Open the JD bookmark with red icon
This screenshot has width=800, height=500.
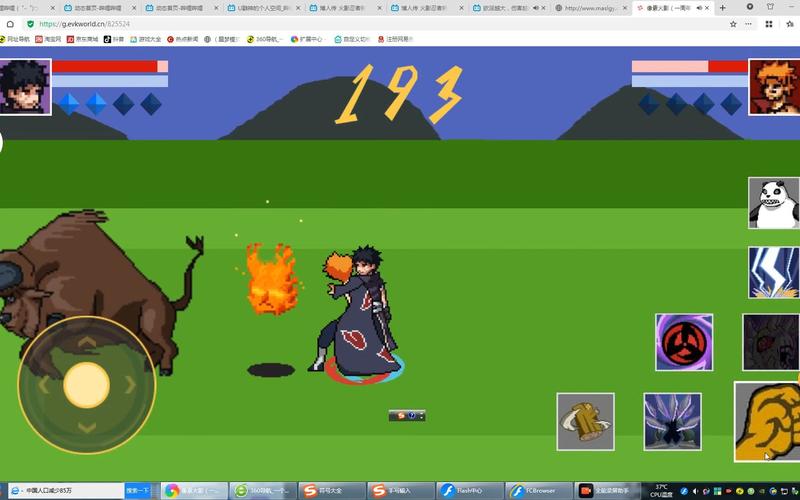[82, 39]
